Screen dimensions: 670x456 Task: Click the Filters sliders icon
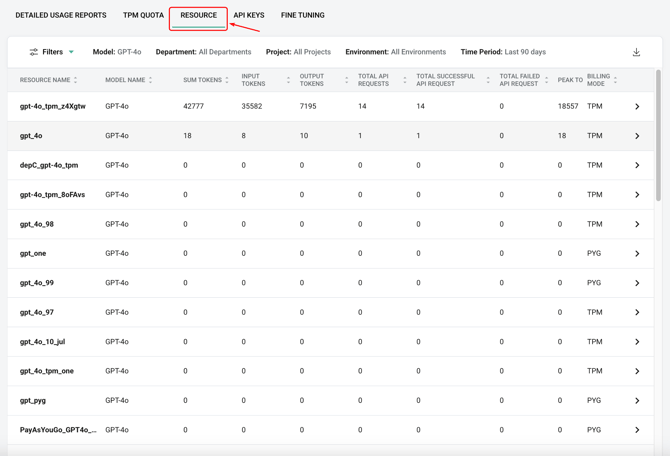coord(33,52)
